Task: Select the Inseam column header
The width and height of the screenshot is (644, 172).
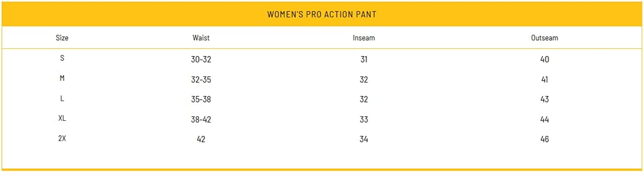Action: [x=364, y=38]
